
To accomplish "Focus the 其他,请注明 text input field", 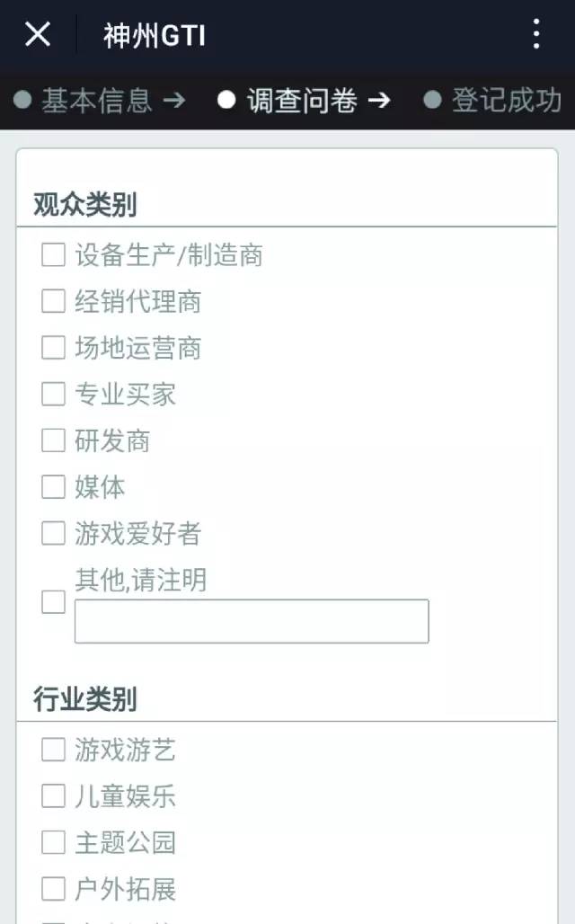I will click(x=252, y=621).
